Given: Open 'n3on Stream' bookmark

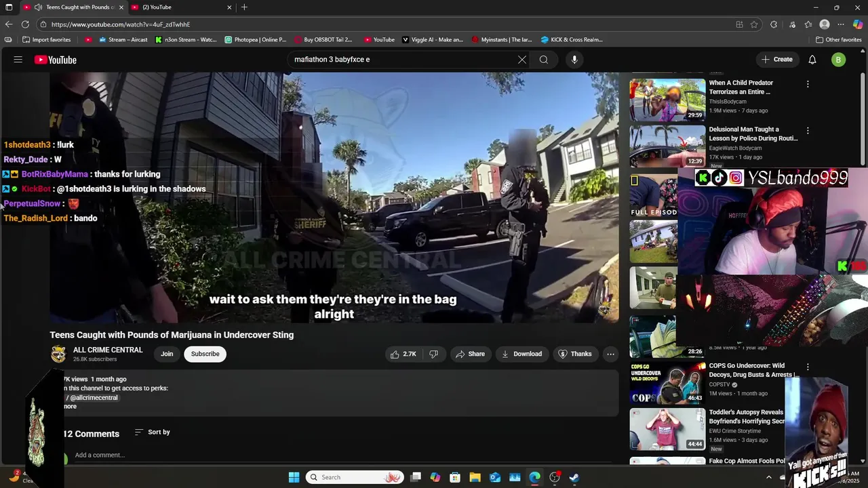Looking at the screenshot, I should 186,40.
